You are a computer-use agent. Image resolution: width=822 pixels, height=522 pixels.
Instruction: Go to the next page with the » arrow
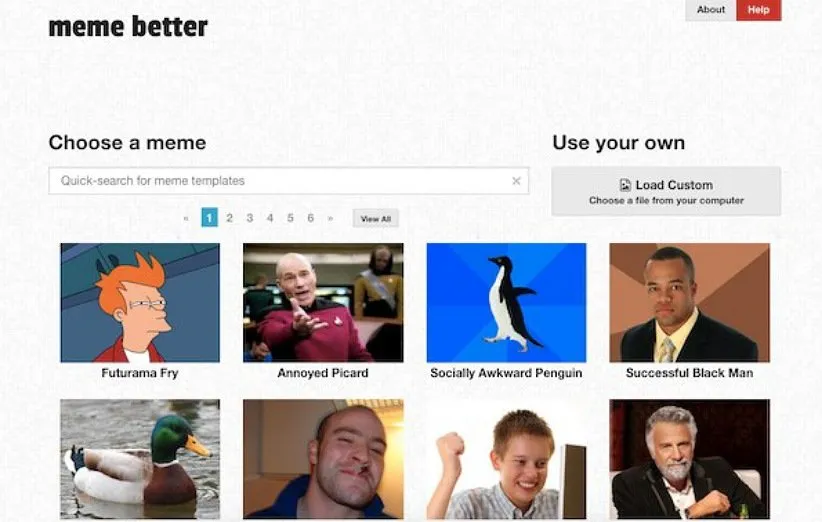click(330, 218)
